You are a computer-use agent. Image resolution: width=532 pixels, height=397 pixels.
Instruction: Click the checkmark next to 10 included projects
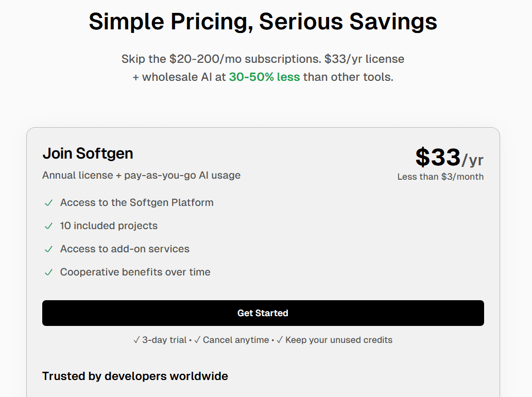[48, 226]
